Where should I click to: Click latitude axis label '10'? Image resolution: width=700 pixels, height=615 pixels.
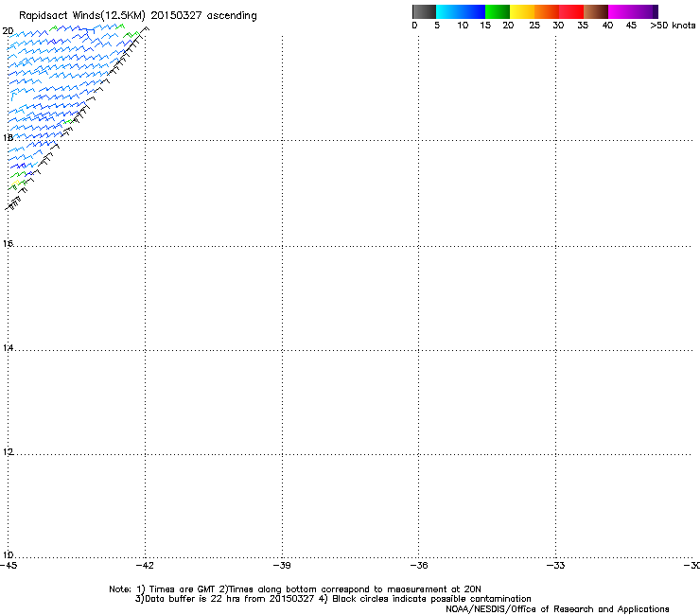click(x=8, y=555)
